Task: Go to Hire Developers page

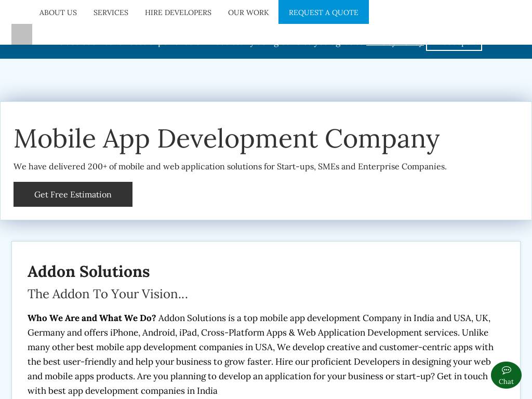Action: point(178,12)
